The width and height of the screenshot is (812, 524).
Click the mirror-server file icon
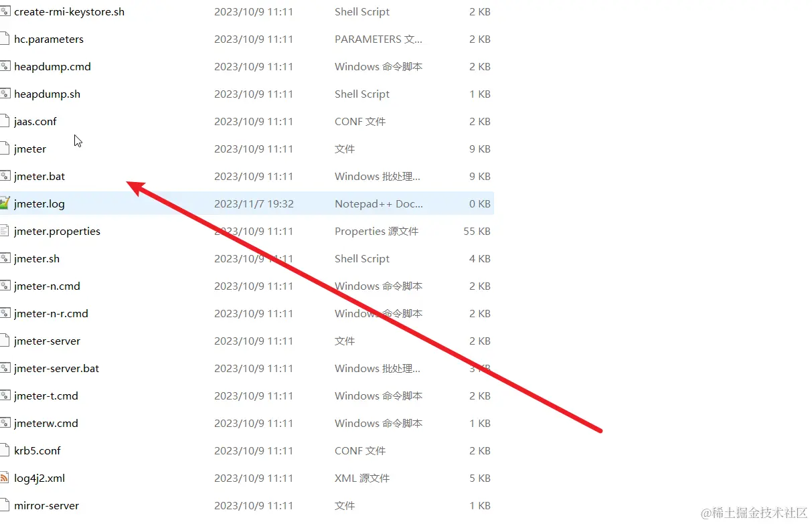point(4,505)
